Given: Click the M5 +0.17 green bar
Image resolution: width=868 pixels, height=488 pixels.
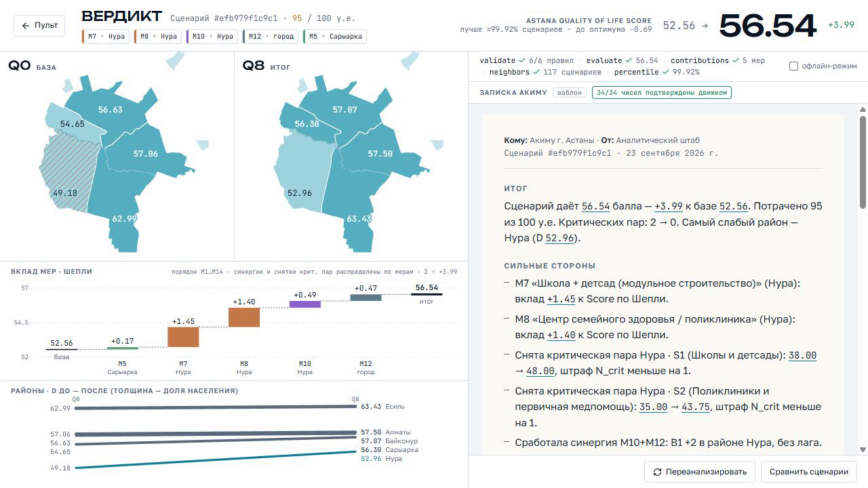Looking at the screenshot, I should (122, 348).
